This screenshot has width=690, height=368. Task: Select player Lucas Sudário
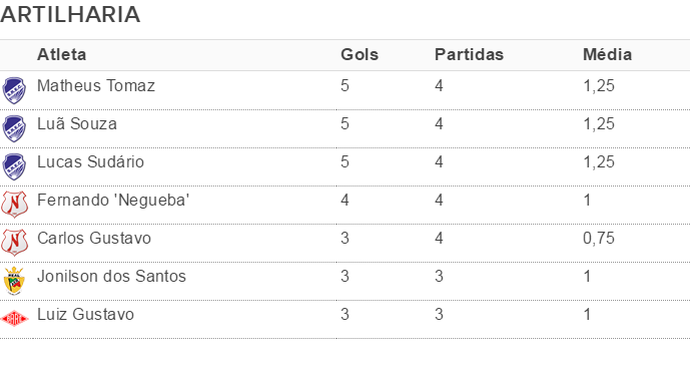point(91,162)
